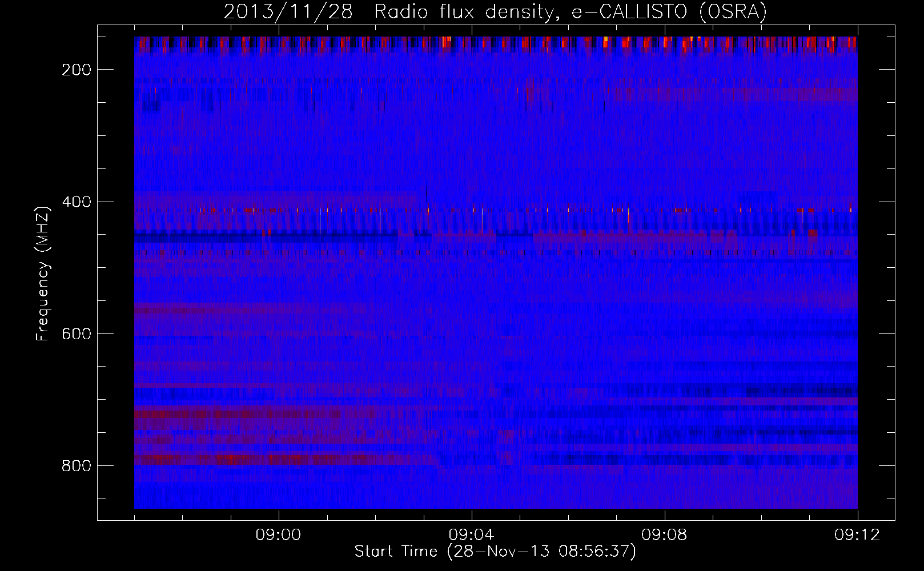
Task: Click the 09:08 time tick label
Action: pos(664,534)
